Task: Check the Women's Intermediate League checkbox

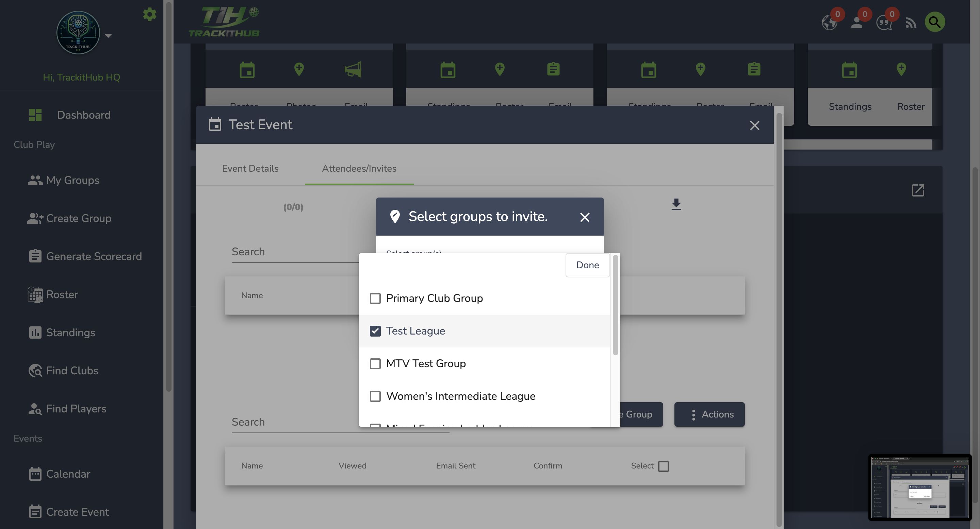Action: (375, 396)
